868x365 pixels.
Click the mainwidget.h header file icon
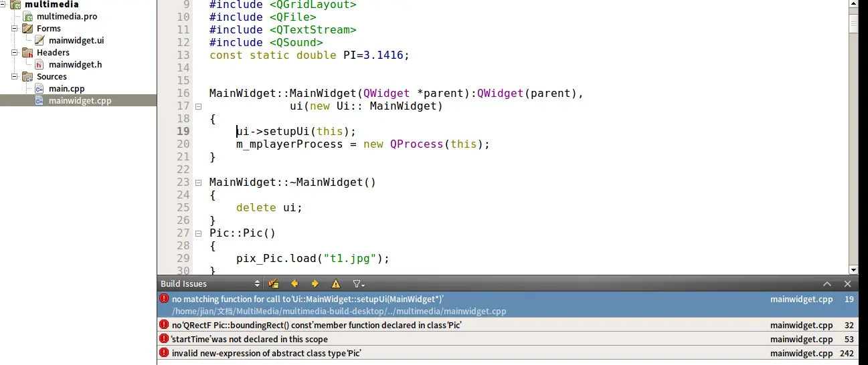39,65
